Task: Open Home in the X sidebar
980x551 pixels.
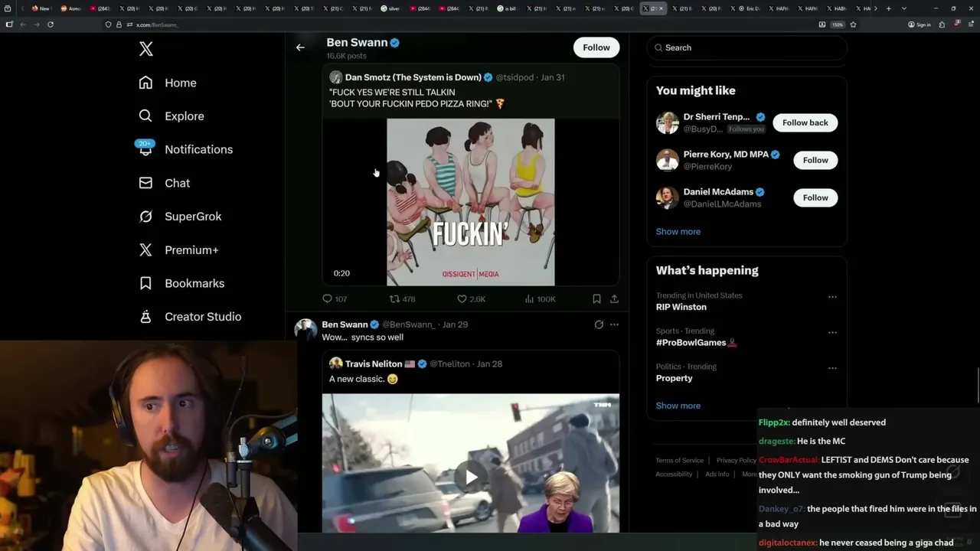Action: coord(168,83)
